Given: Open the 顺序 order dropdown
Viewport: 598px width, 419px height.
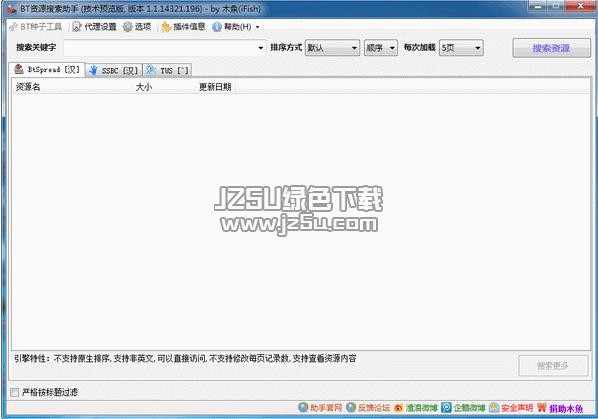Looking at the screenshot, I should point(381,48).
